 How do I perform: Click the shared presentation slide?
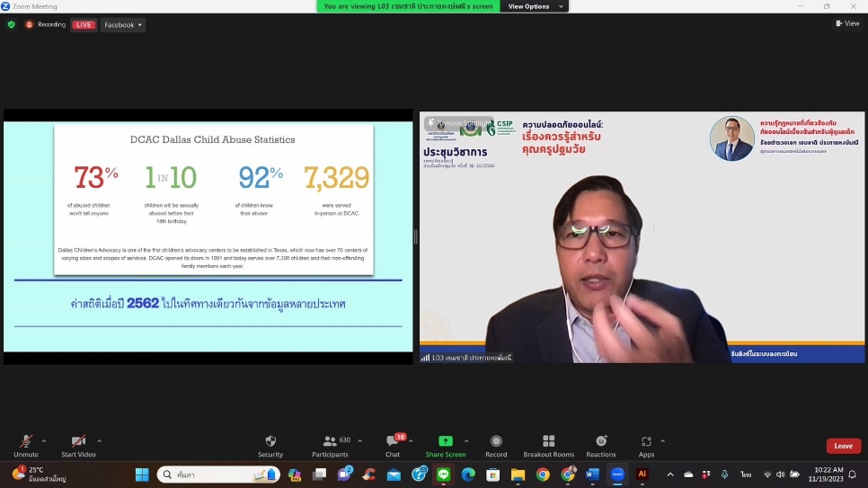(x=208, y=236)
